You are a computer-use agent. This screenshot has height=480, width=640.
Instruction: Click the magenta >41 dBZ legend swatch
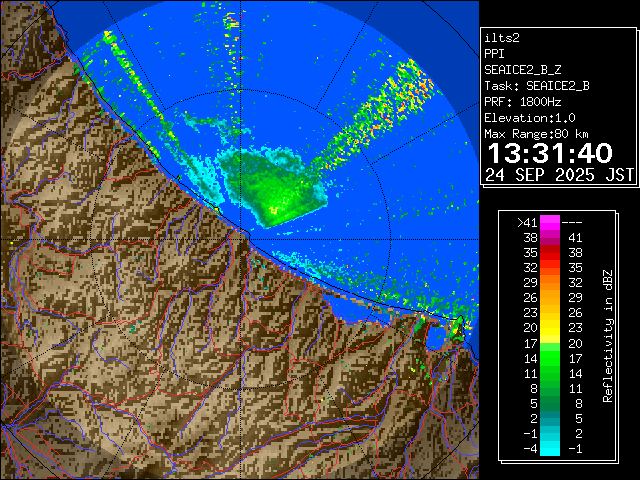tap(550, 223)
